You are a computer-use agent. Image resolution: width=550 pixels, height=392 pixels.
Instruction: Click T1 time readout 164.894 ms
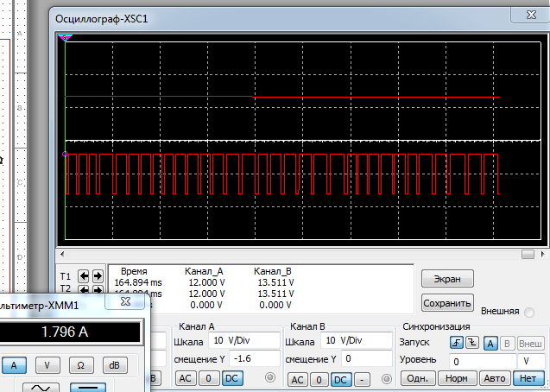[138, 282]
